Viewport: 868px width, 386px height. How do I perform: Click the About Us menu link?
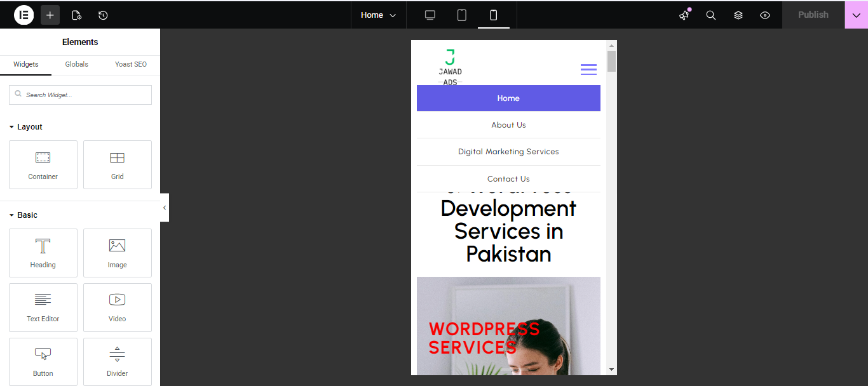pyautogui.click(x=508, y=125)
